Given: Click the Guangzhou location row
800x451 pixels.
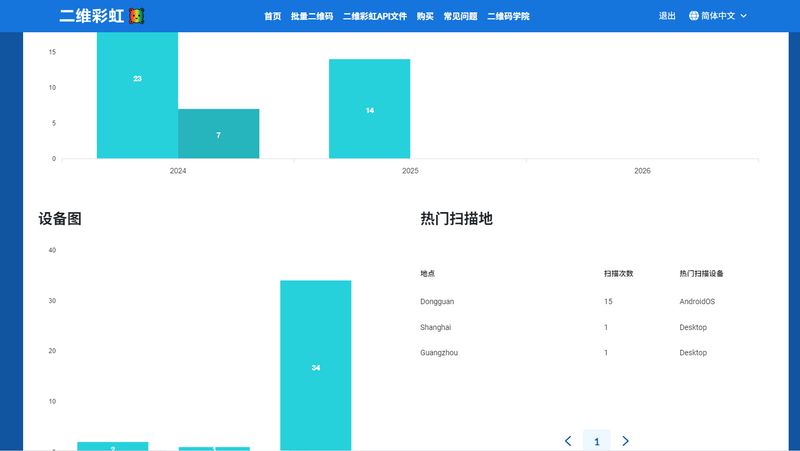Looking at the screenshot, I should 589,353.
